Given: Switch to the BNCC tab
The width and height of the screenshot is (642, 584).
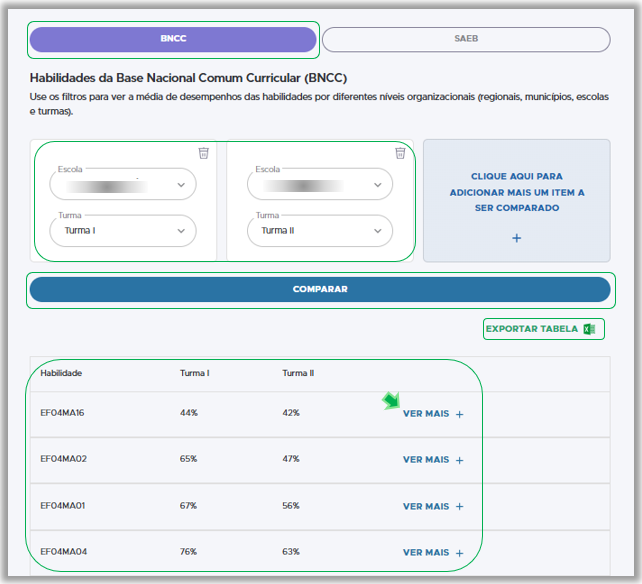Looking at the screenshot, I should point(173,39).
